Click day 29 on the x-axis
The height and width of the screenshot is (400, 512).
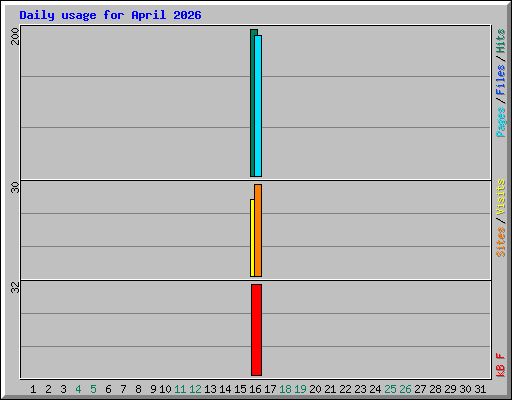tap(450, 389)
